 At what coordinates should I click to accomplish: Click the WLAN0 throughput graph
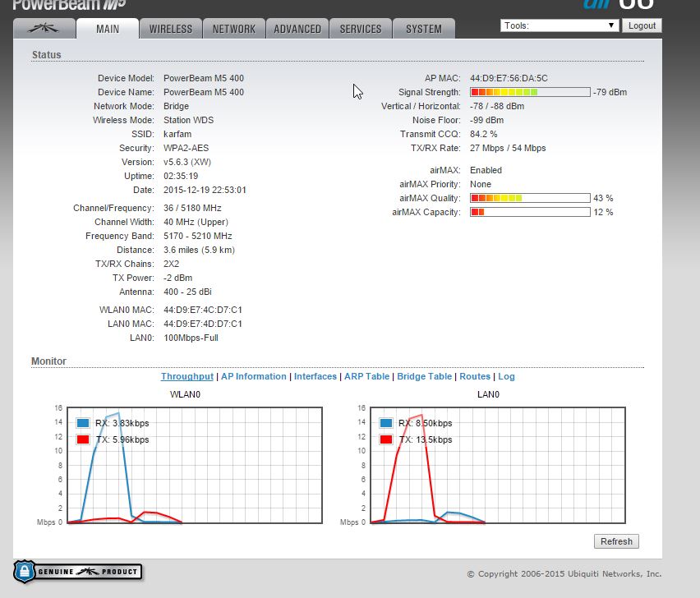click(195, 465)
